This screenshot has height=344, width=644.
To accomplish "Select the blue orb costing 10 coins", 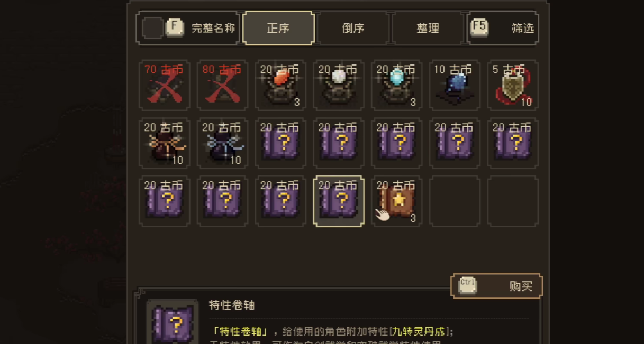I will tap(455, 85).
